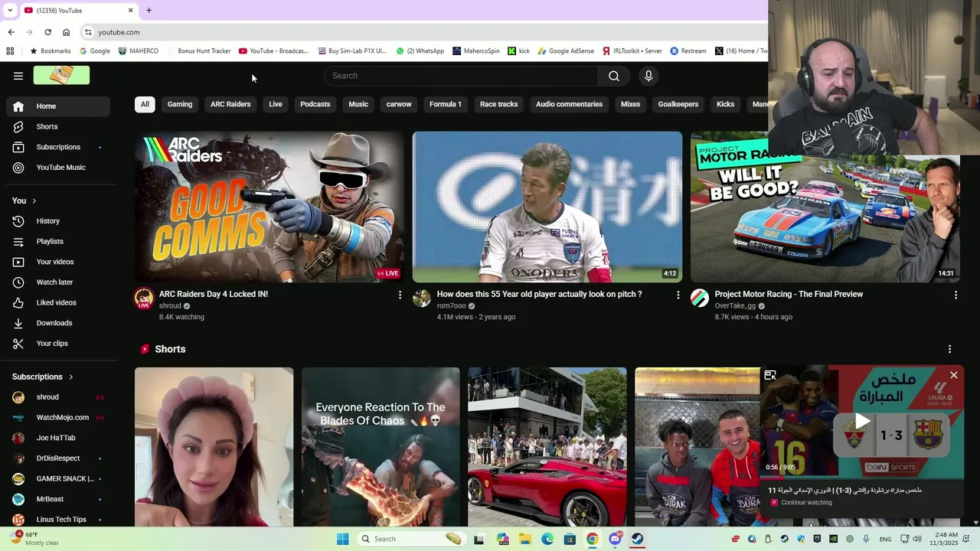
Task: Open MrBeast subscription
Action: 58,499
